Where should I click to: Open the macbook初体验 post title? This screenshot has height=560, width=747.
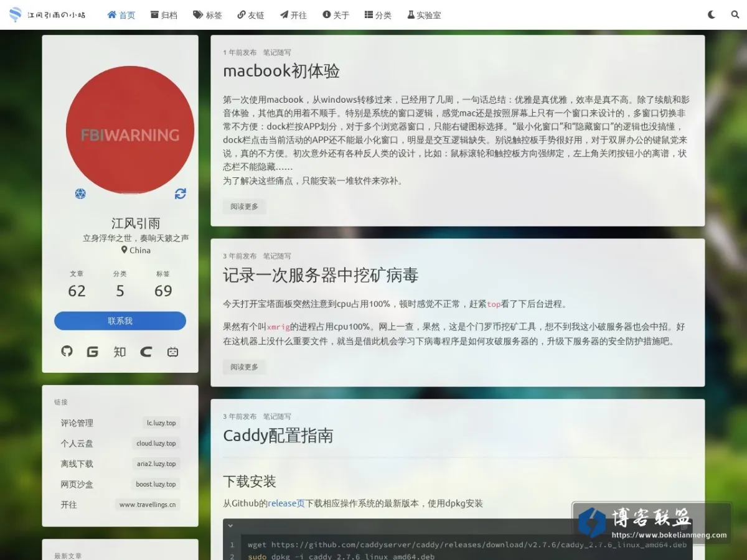coord(281,71)
